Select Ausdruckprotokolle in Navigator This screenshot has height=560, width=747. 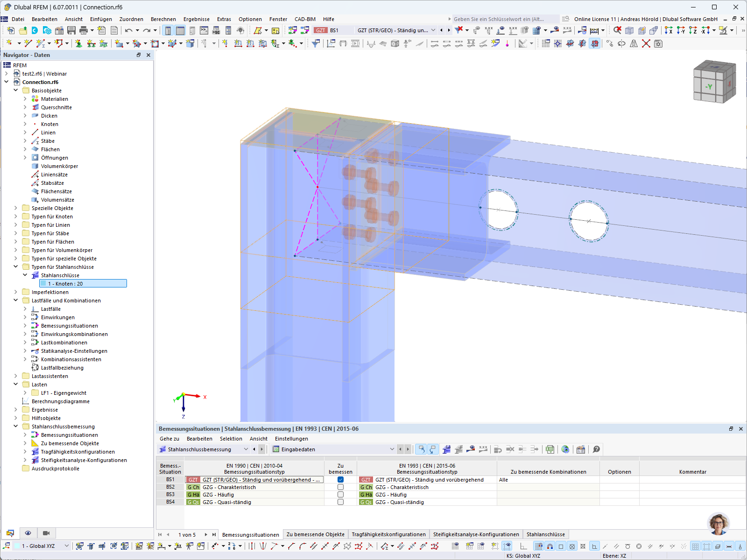click(x=56, y=469)
